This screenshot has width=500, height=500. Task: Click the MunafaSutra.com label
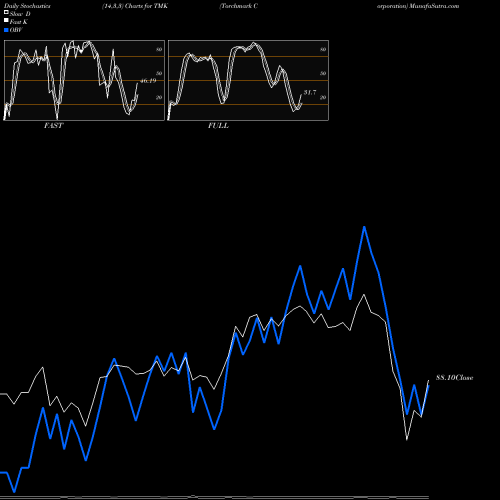point(434,6)
